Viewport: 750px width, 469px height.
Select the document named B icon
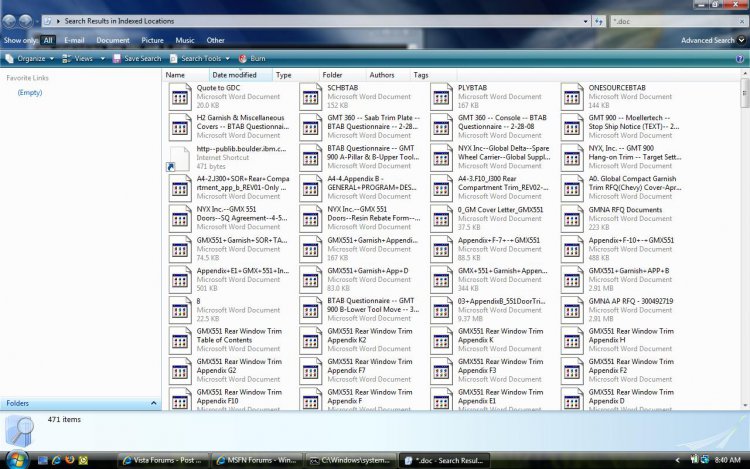point(180,310)
